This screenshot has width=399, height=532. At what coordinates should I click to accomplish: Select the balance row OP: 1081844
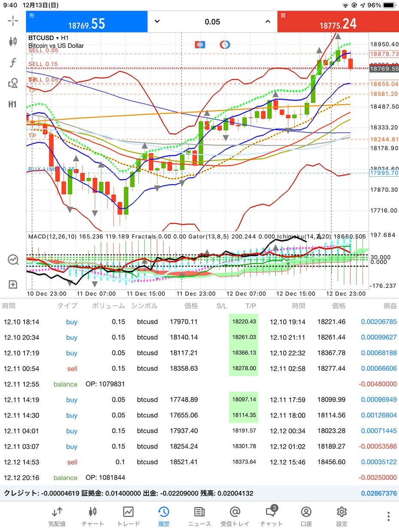tap(199, 478)
